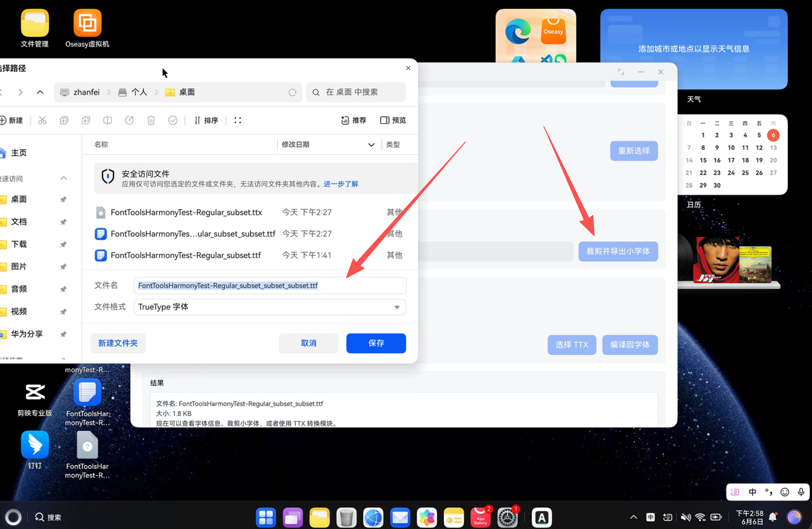Click 重新选择 in the font tool window
812x529 pixels.
click(x=634, y=151)
